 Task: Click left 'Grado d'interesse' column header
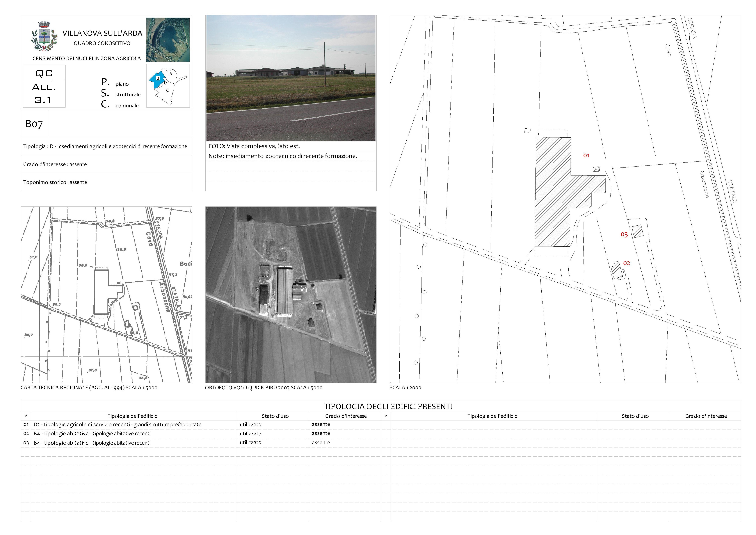(346, 416)
